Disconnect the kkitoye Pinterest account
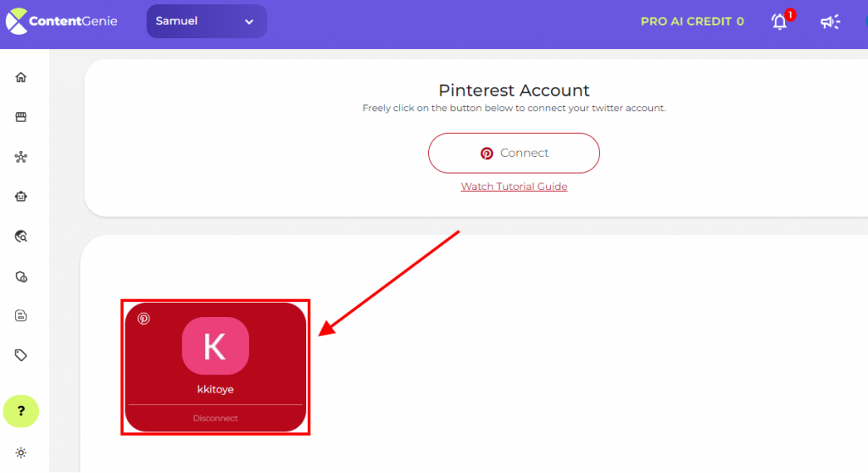Image resolution: width=868 pixels, height=473 pixels. (x=215, y=418)
